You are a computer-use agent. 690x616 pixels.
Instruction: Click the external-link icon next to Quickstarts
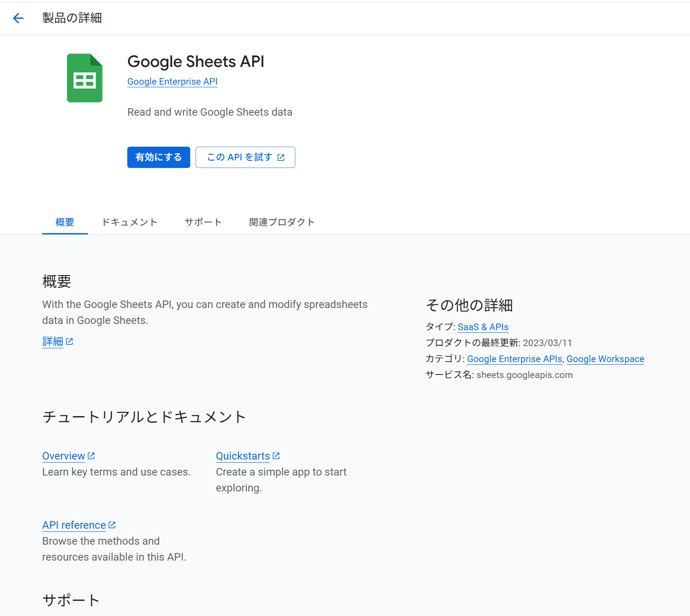[x=276, y=456]
